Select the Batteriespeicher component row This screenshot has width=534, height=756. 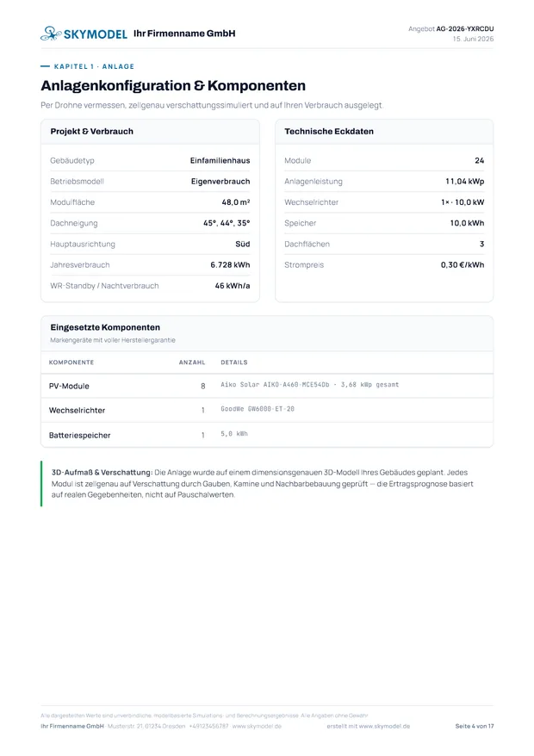(267, 435)
